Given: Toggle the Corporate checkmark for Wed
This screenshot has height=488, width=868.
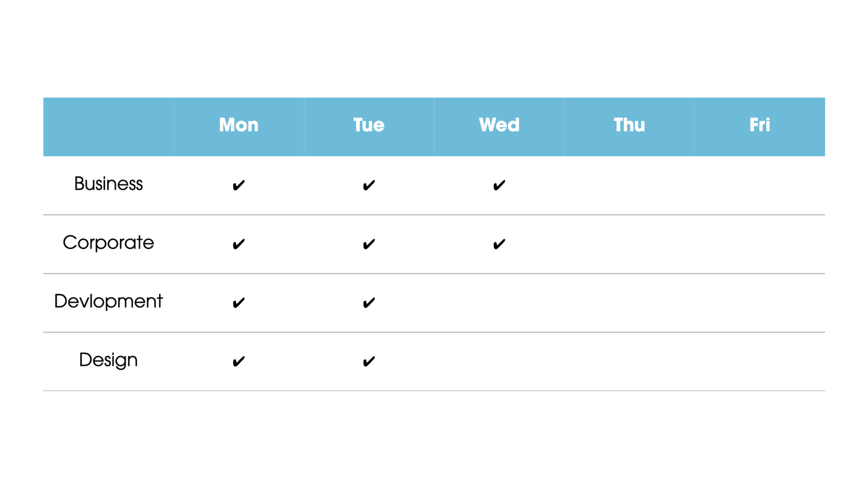Looking at the screenshot, I should [499, 244].
